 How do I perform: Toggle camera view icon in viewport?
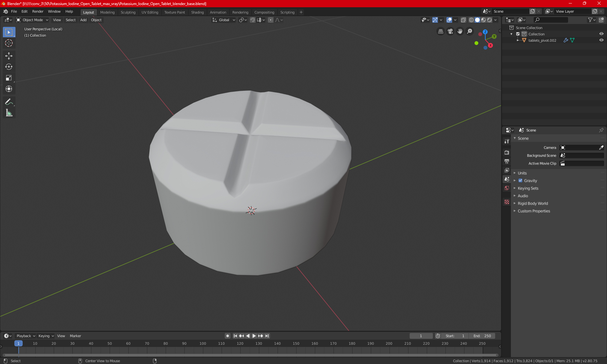pos(450,31)
